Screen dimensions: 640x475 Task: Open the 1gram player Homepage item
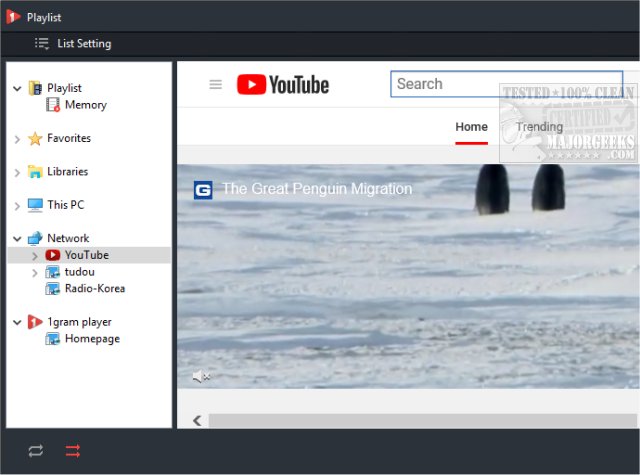pyautogui.click(x=91, y=339)
